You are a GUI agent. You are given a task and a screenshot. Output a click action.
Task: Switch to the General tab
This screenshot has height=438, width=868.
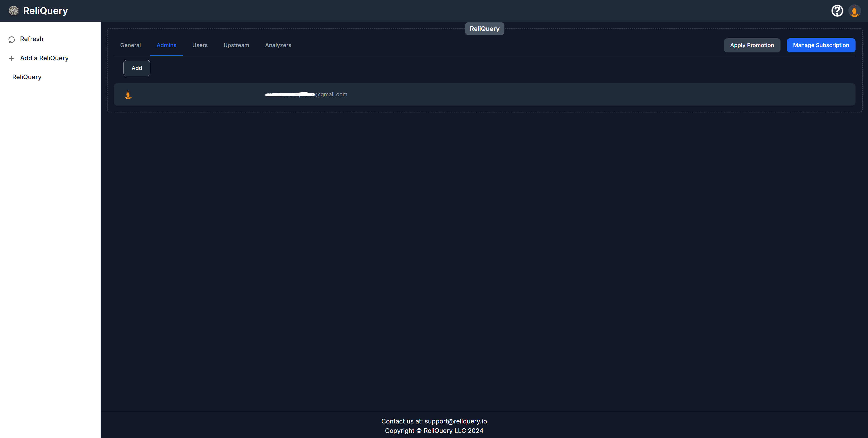pyautogui.click(x=130, y=45)
